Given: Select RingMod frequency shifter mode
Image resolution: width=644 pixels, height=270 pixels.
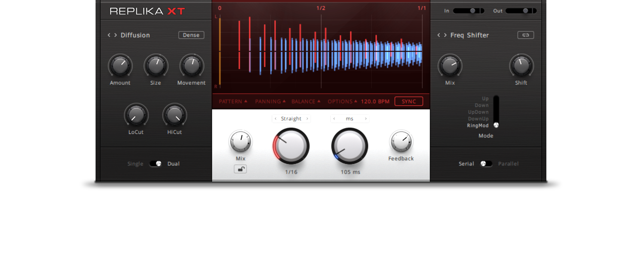Looking at the screenshot, I should pyautogui.click(x=478, y=125).
